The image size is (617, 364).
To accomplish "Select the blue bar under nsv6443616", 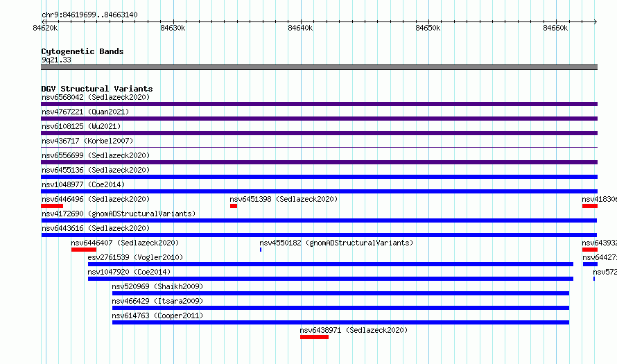I will click(x=319, y=235).
